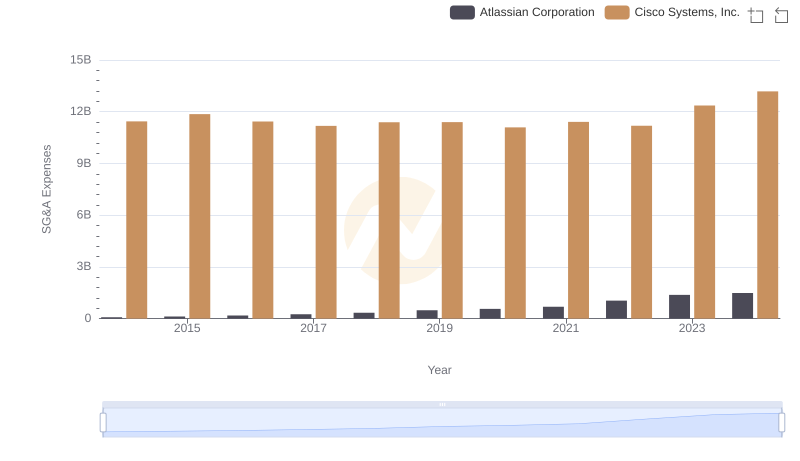The image size is (800, 461).
Task: Click the top drag bar of the zoom slider
Action: 442,404
